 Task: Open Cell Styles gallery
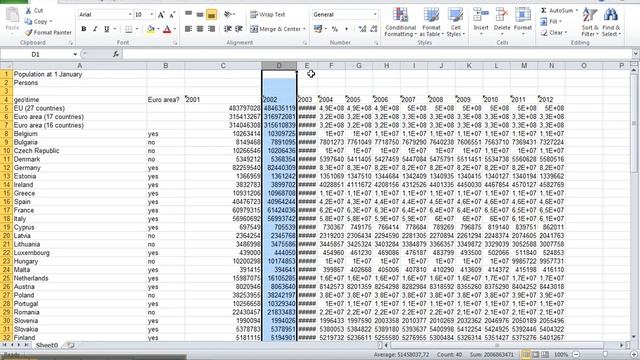pyautogui.click(x=455, y=22)
